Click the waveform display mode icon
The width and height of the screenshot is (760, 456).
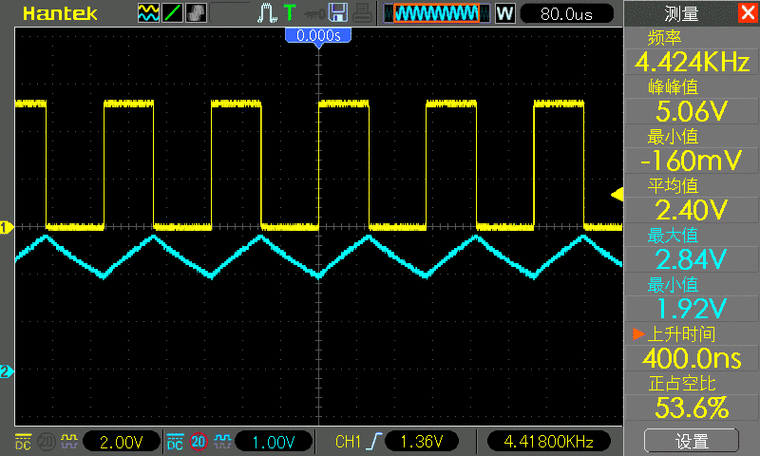click(x=148, y=13)
